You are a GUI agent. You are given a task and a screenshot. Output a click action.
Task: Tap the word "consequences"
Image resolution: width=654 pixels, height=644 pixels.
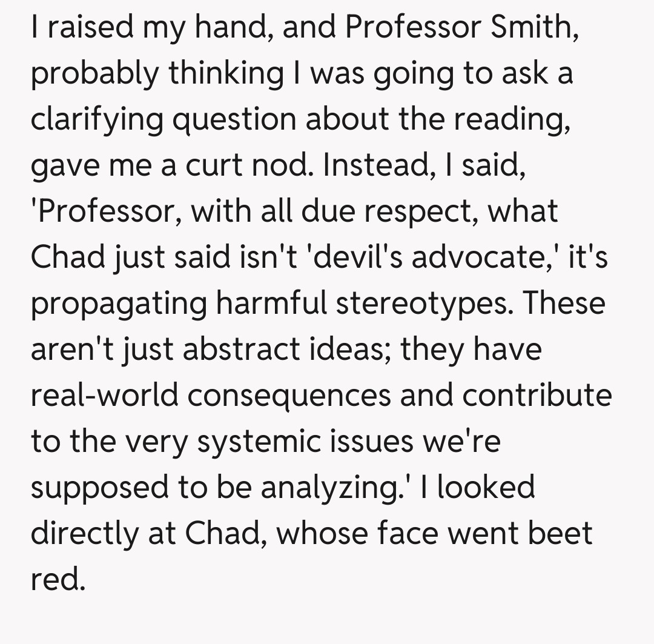pyautogui.click(x=289, y=395)
